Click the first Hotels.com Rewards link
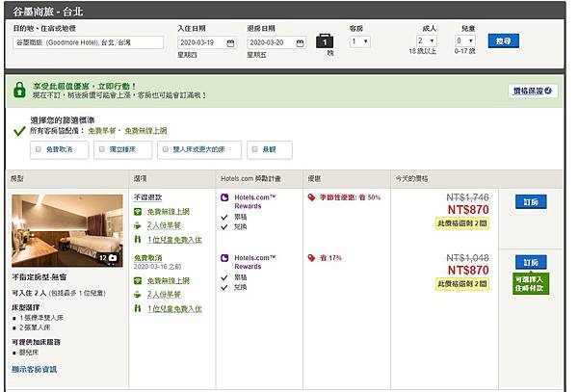 click(254, 202)
